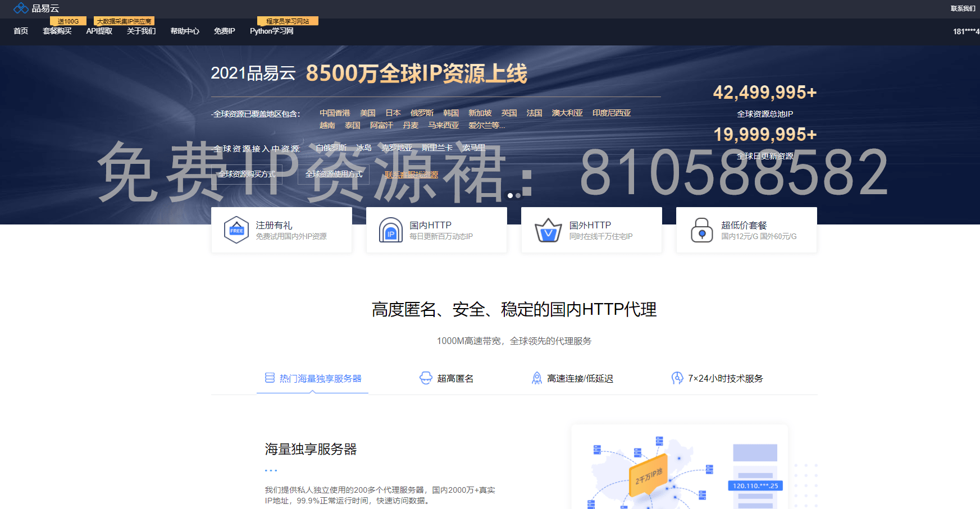The width and height of the screenshot is (980, 509).
Task: Click the 大数据采集IP供应商 badge
Action: (x=124, y=21)
